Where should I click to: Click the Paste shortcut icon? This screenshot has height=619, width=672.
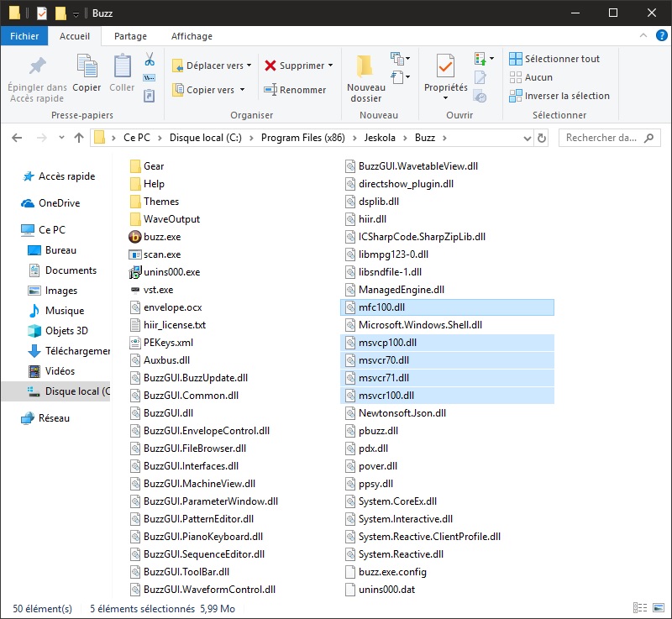point(150,95)
